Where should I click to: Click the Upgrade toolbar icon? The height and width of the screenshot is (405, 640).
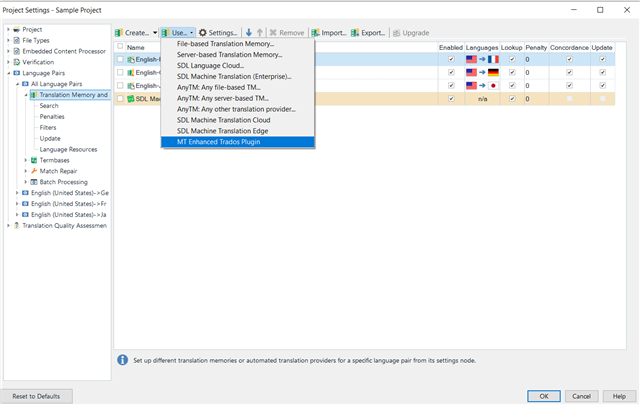396,33
